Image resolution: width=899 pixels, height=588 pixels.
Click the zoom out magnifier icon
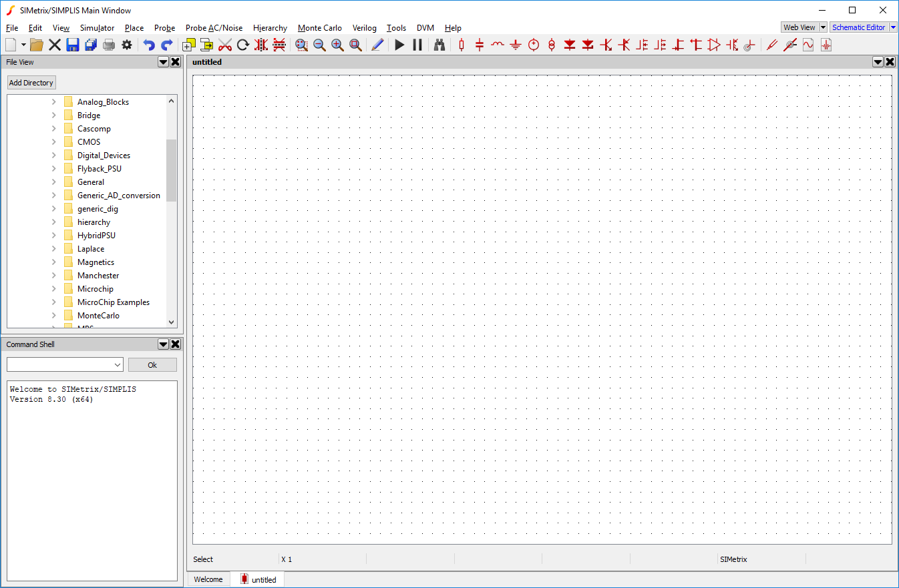pyautogui.click(x=319, y=45)
